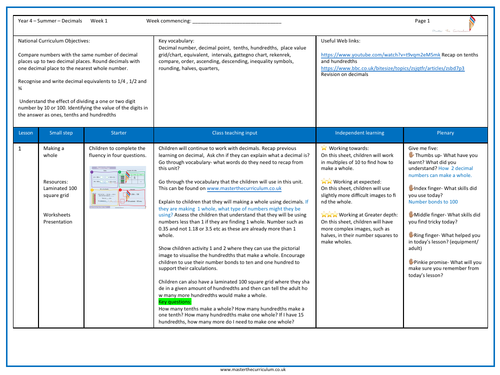500x375 pixels.
Task: Click the Week 1 heading text
Action: point(99,21)
